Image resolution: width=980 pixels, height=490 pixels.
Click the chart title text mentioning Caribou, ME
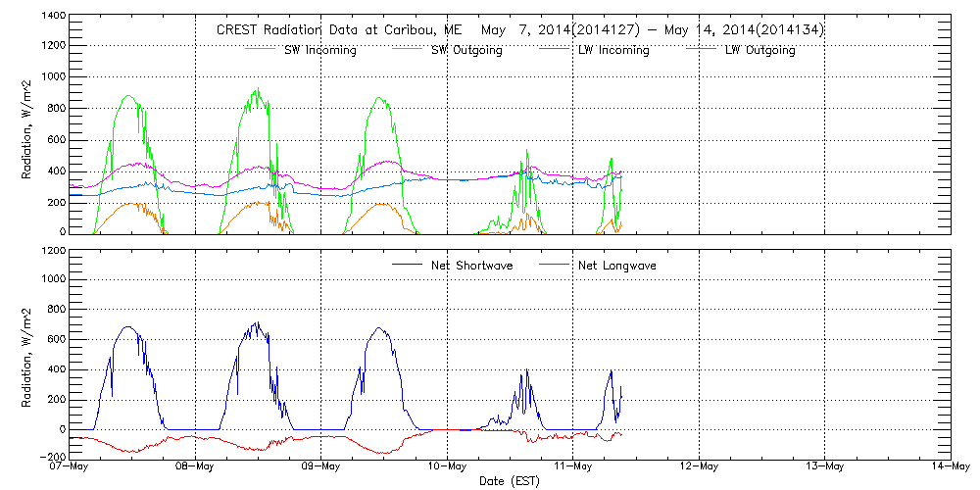[x=519, y=29]
